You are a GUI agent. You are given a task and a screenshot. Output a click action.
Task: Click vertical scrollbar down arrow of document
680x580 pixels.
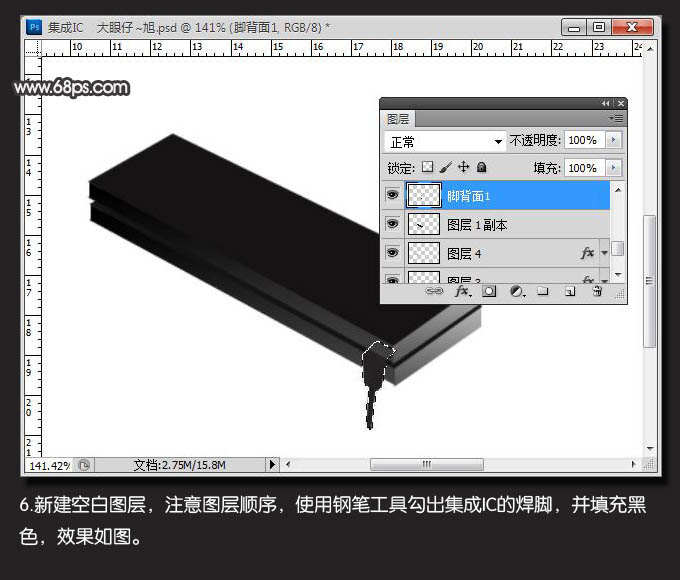[x=650, y=449]
